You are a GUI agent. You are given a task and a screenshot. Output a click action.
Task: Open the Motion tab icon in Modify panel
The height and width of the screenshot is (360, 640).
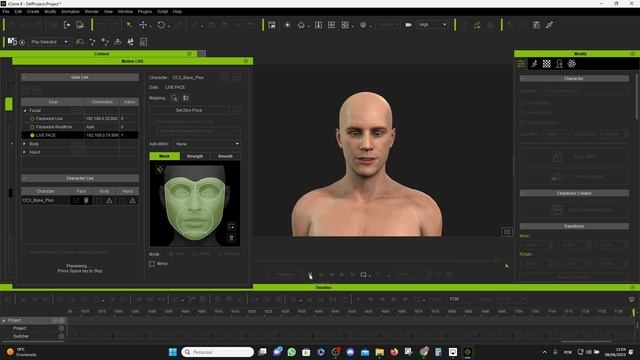[x=534, y=64]
